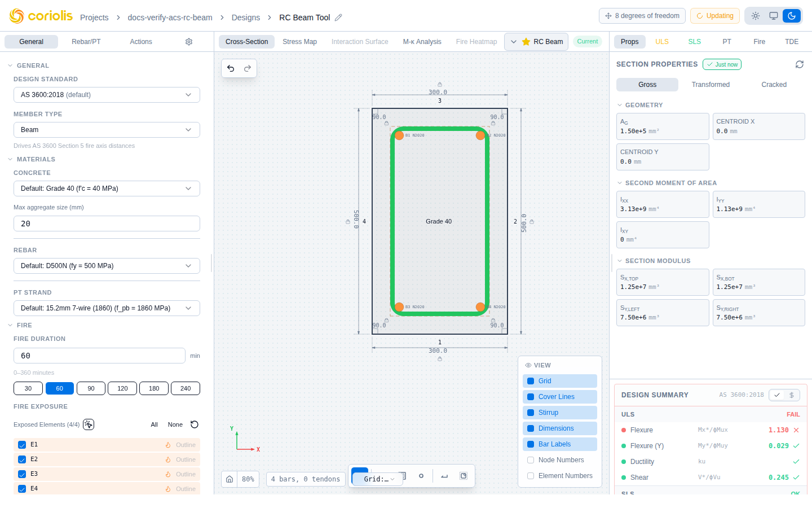Image resolution: width=812 pixels, height=508 pixels.
Task: Open the Stress Map tab
Action: 299,42
